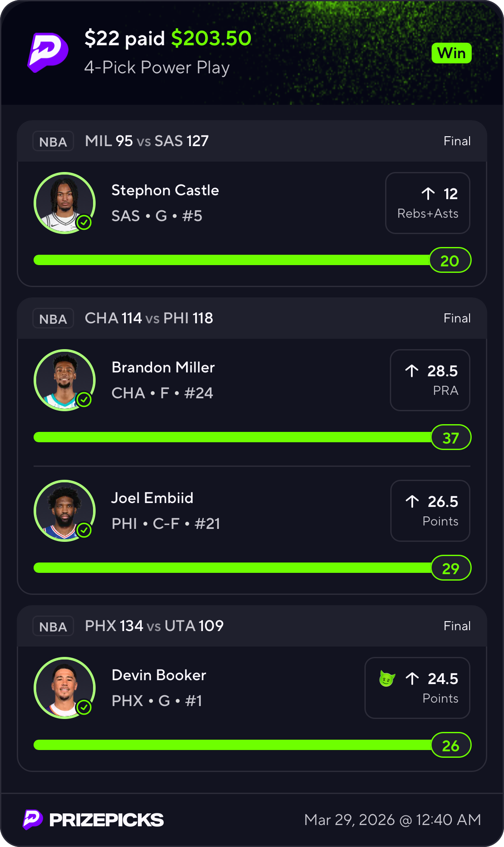Click the Mar 29, 2026 timestamp
The image size is (504, 847).
[392, 819]
